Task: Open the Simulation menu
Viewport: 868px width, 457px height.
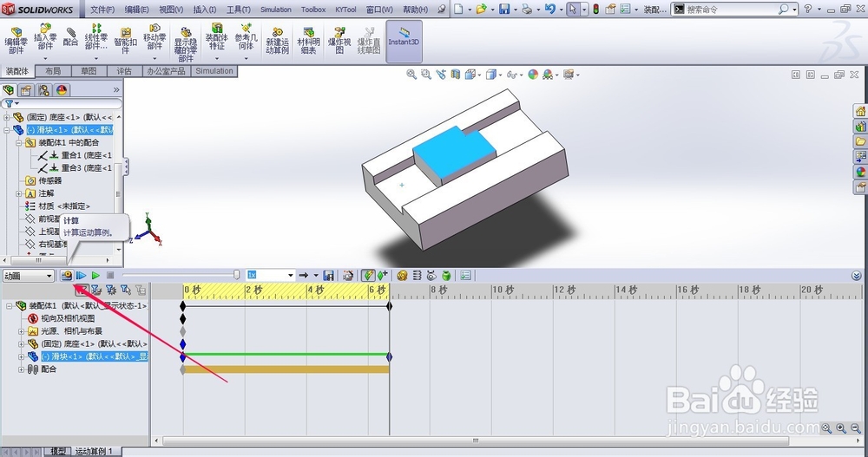Action: pyautogui.click(x=276, y=10)
